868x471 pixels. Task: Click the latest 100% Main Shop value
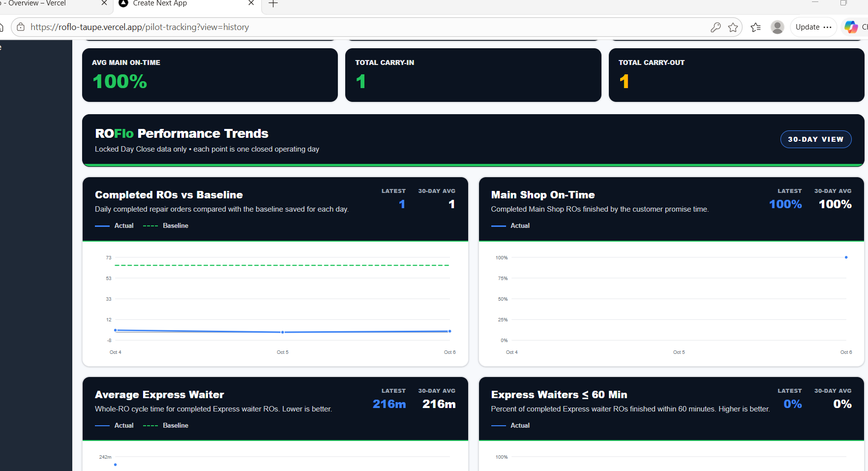[x=785, y=204]
